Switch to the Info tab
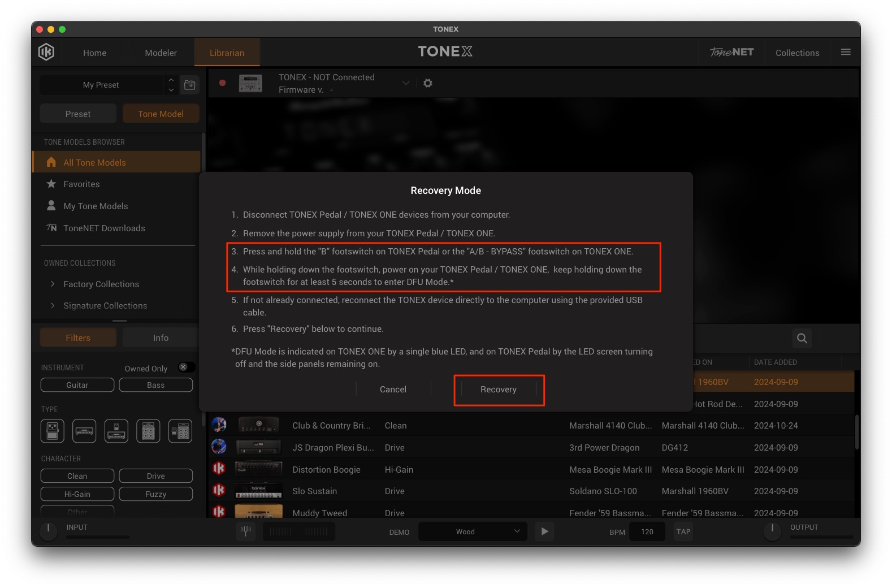 [161, 338]
